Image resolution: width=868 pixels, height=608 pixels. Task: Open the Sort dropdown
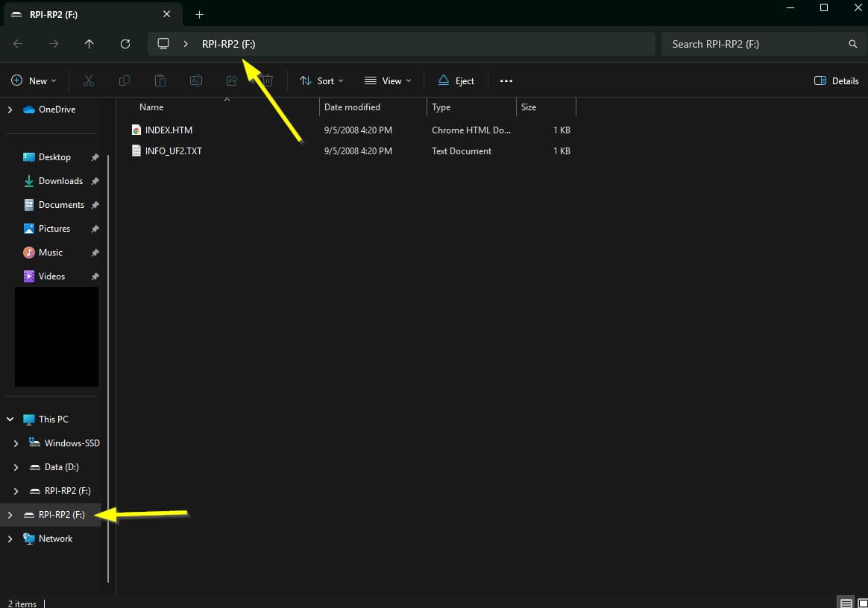pos(321,80)
